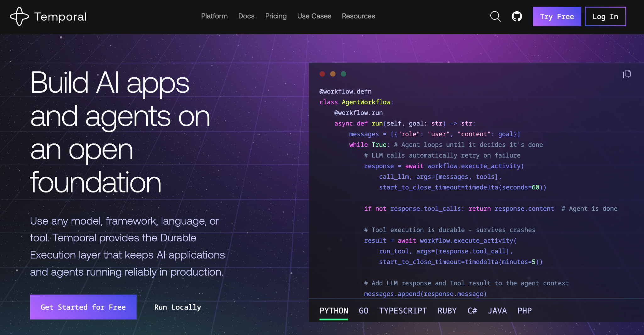Click the "# Agent is done" comment
This screenshot has width=644, height=335.
click(590, 209)
